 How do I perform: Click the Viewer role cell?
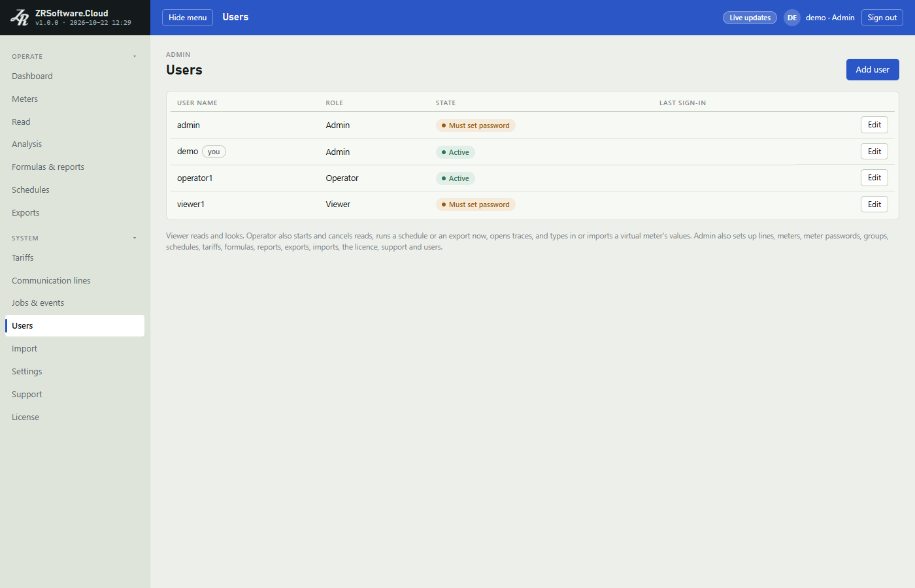[338, 204]
